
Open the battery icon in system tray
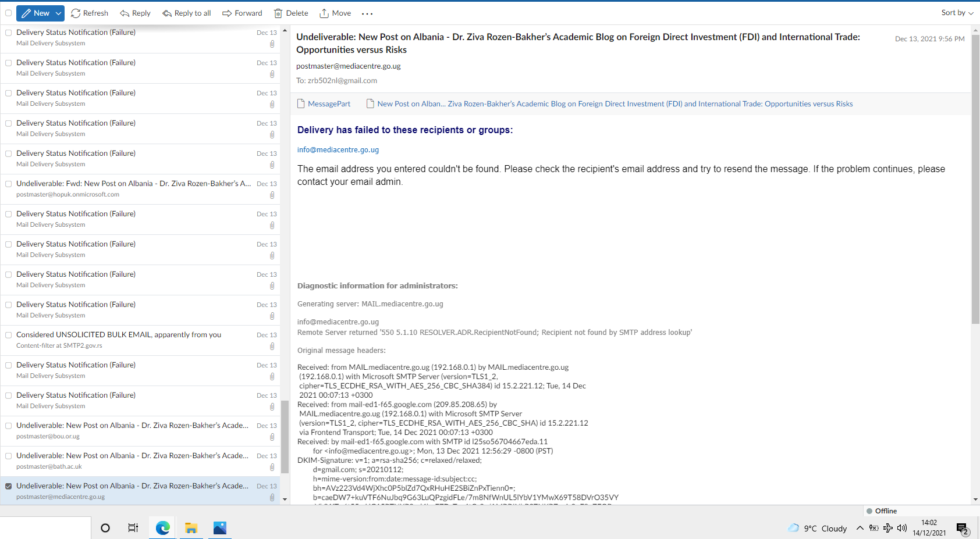pos(874,529)
